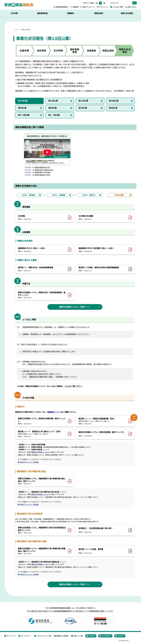Viewport: 141px width, 644px height.
Task: Select 第6回公募 round button
Action: tap(120, 108)
